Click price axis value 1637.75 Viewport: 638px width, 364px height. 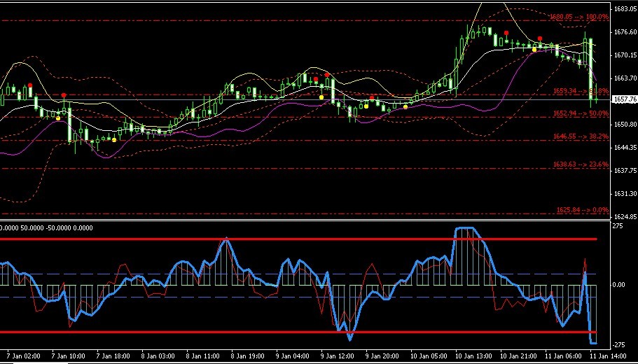625,171
